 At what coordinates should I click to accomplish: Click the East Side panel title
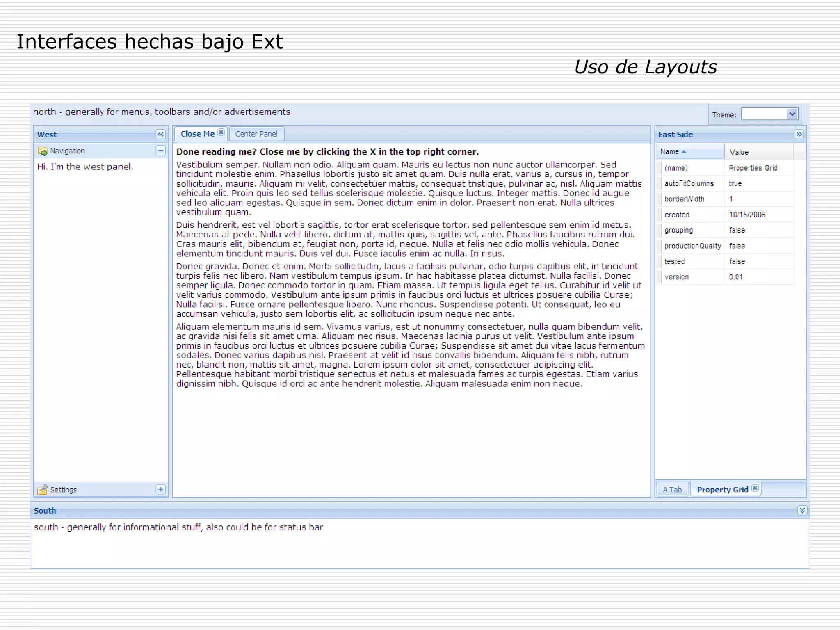(676, 134)
